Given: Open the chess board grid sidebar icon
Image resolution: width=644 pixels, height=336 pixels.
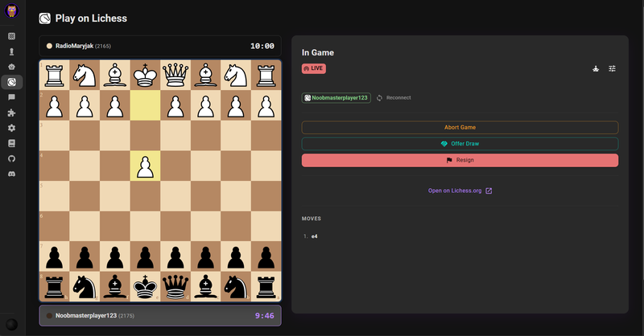Looking at the screenshot, I should [11, 36].
